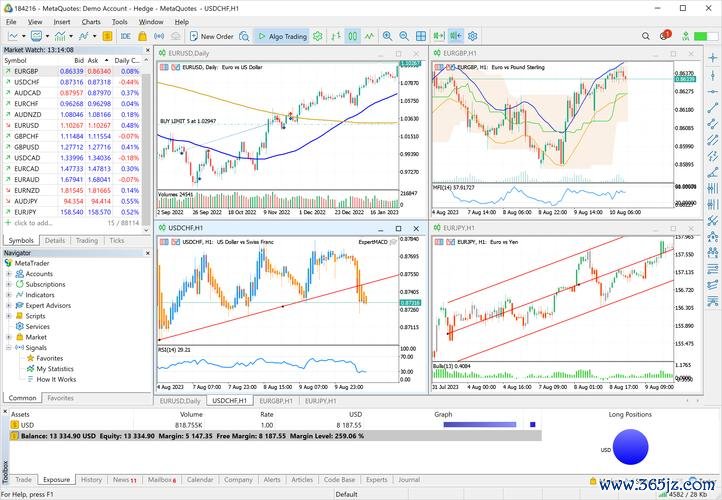The image size is (722, 500).
Task: Toggle the chart grid display
Action: tap(421, 36)
